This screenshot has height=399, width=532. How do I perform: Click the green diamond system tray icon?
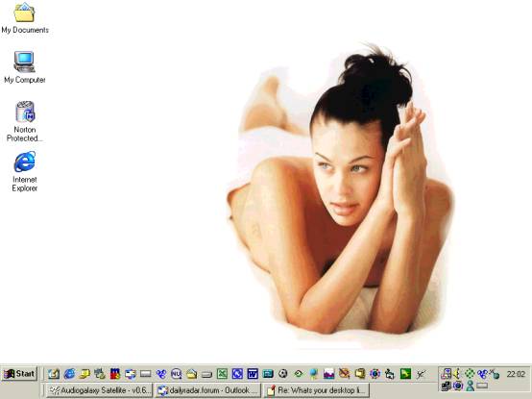click(x=470, y=374)
